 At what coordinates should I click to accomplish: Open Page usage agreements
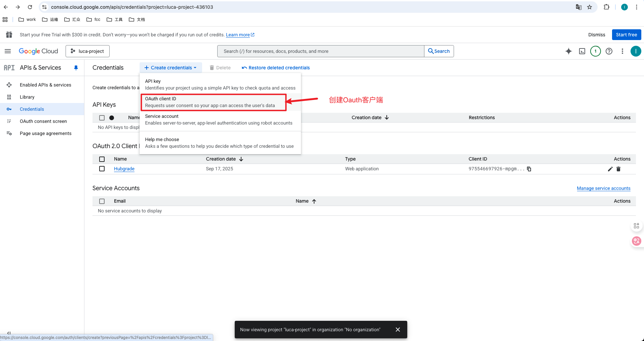click(45, 133)
